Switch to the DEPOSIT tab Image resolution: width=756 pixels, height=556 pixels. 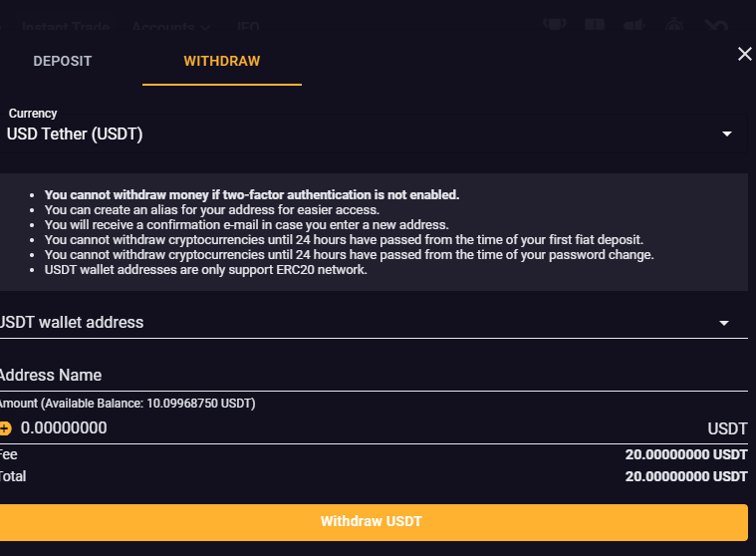[62, 61]
